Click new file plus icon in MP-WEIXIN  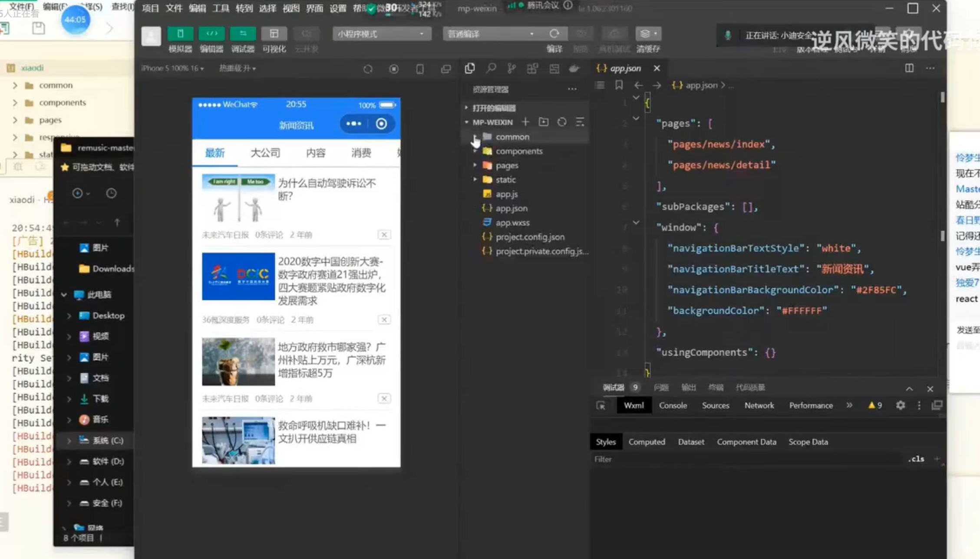525,122
